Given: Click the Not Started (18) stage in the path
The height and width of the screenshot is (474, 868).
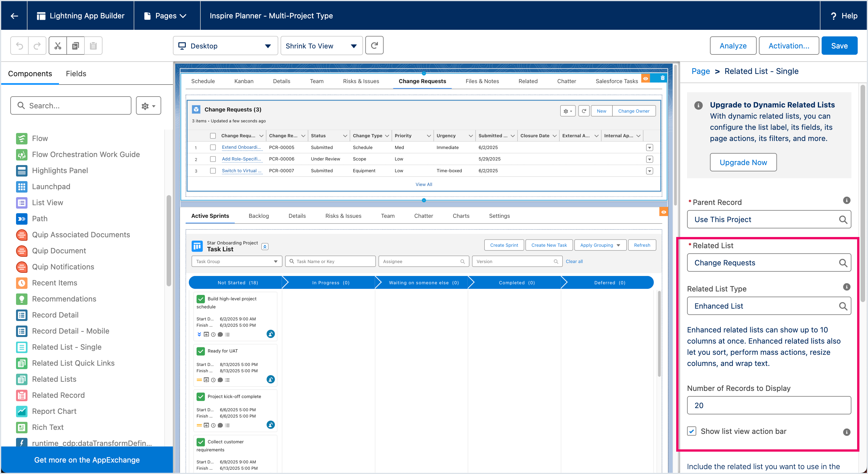Looking at the screenshot, I should 237,283.
